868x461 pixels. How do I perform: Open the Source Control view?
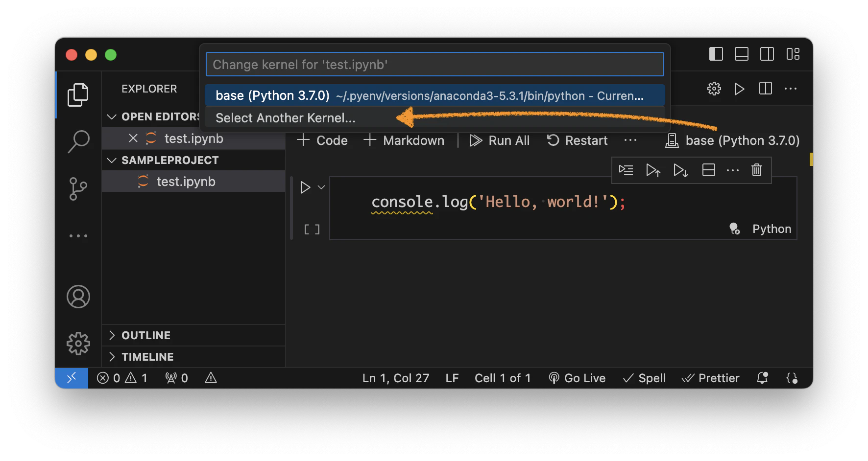78,189
